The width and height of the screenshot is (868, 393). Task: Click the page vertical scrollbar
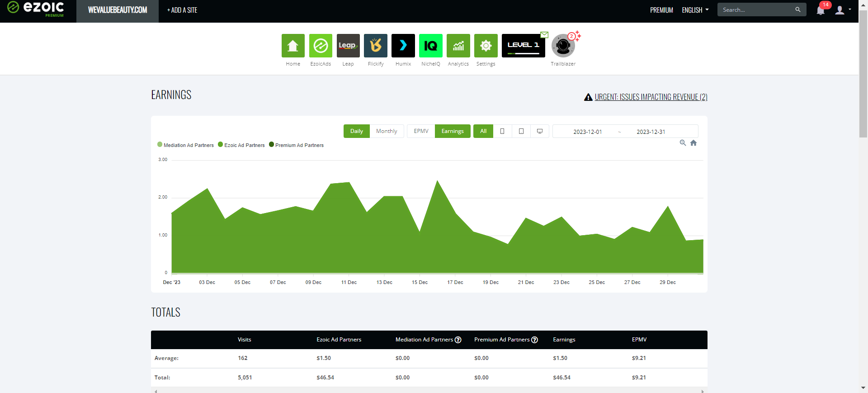tap(863, 74)
